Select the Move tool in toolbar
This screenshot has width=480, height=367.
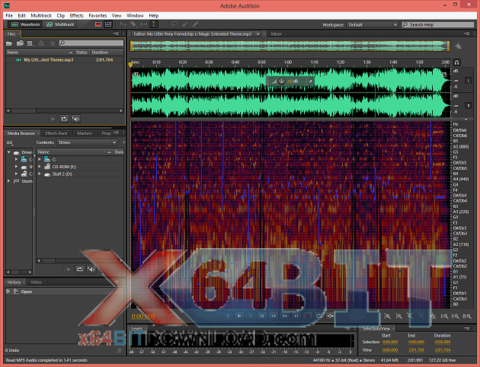pos(123,24)
